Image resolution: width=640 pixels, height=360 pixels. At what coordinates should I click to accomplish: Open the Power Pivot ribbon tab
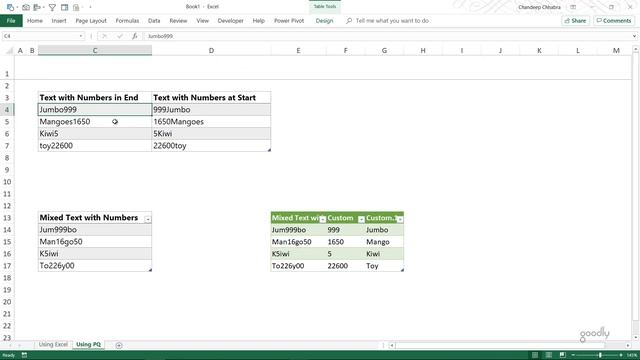click(x=289, y=21)
